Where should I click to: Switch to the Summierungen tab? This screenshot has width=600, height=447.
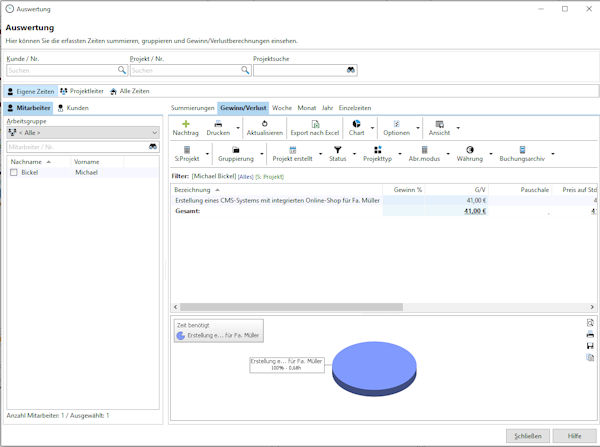tap(192, 108)
